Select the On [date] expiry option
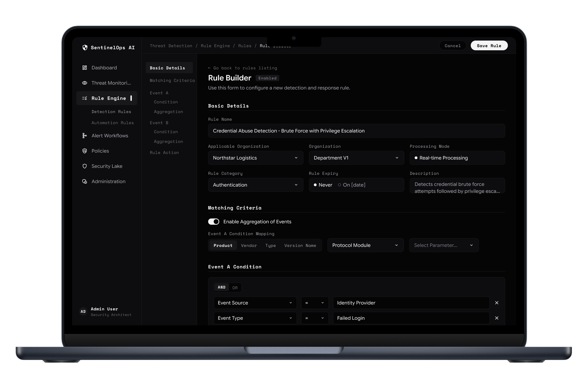The width and height of the screenshot is (588, 387). 352,185
